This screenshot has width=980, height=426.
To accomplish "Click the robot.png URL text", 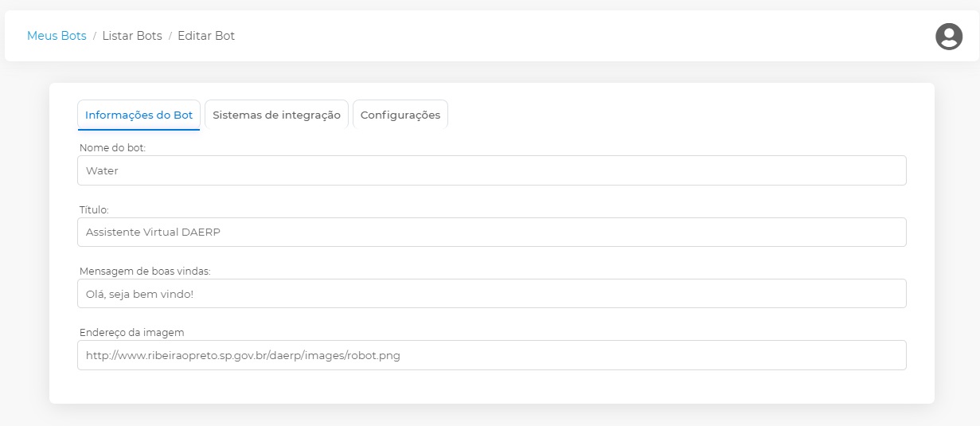I will coord(243,356).
